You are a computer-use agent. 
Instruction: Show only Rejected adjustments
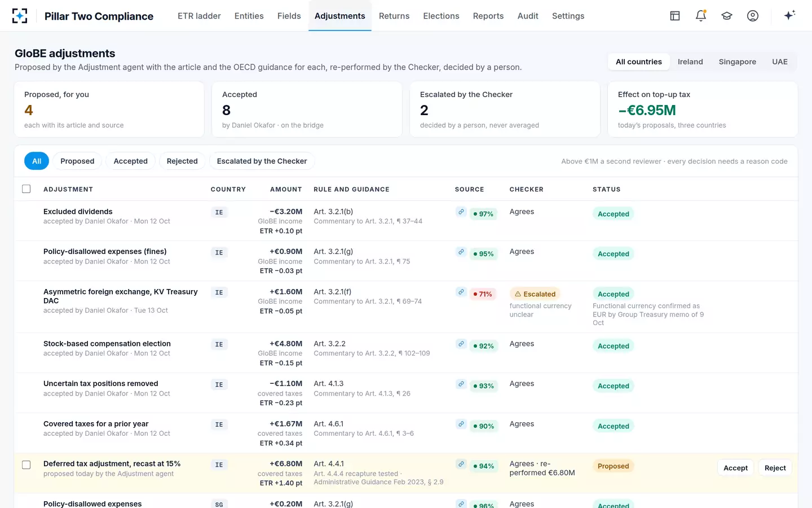pyautogui.click(x=182, y=161)
